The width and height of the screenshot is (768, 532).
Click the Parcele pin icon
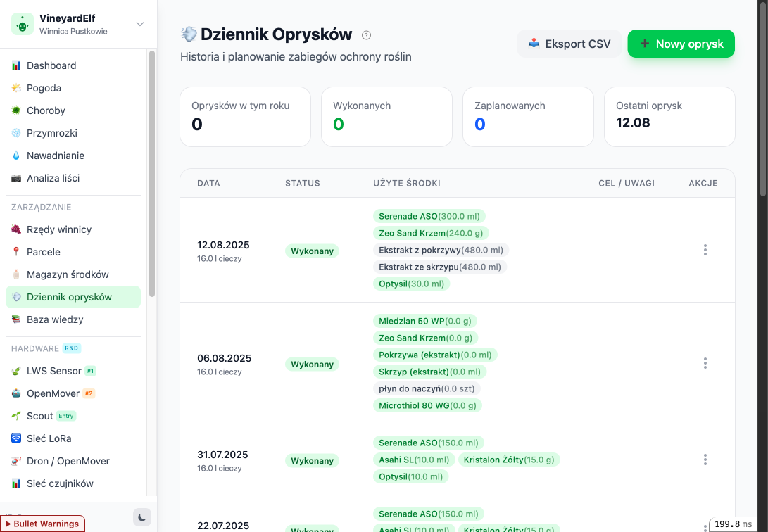pyautogui.click(x=16, y=252)
